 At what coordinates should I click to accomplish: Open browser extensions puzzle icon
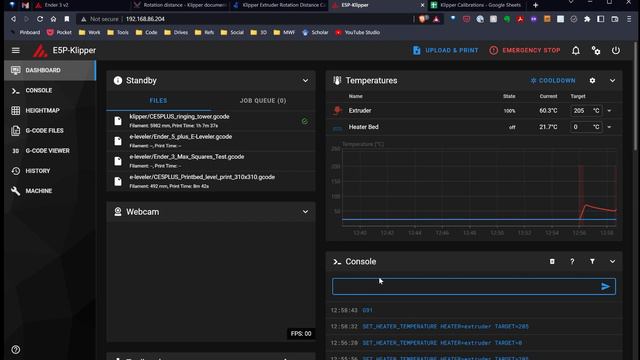click(587, 19)
